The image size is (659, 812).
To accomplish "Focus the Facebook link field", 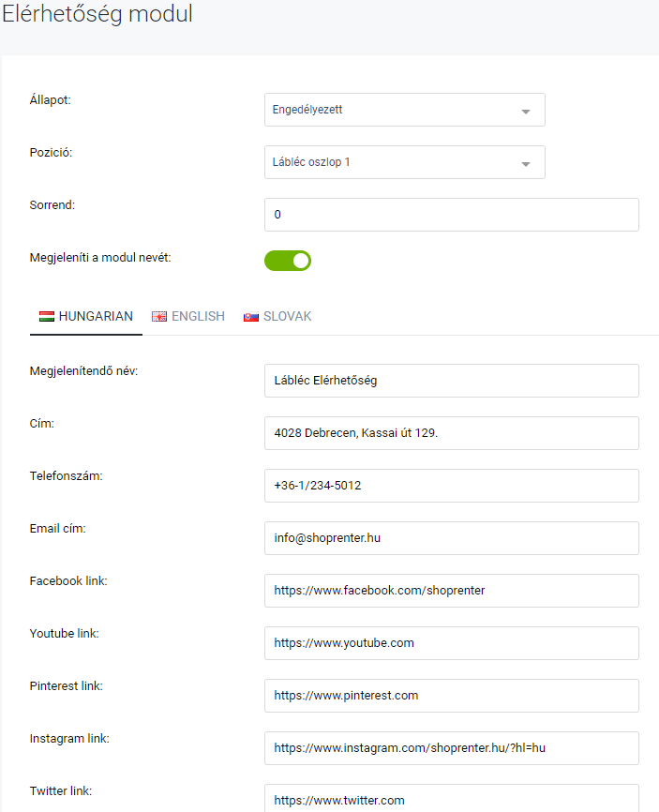I will (451, 591).
